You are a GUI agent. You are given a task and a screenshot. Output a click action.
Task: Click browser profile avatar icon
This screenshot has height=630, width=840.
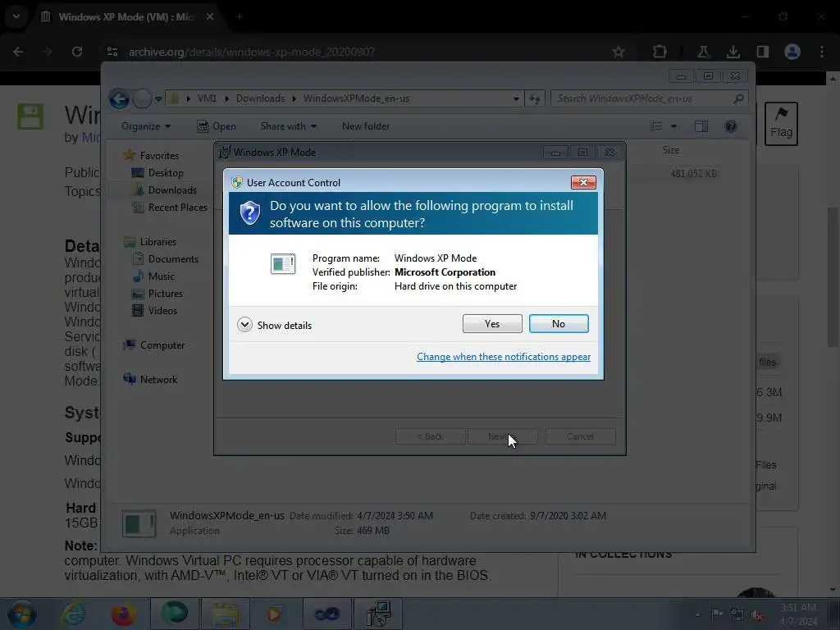[792, 52]
